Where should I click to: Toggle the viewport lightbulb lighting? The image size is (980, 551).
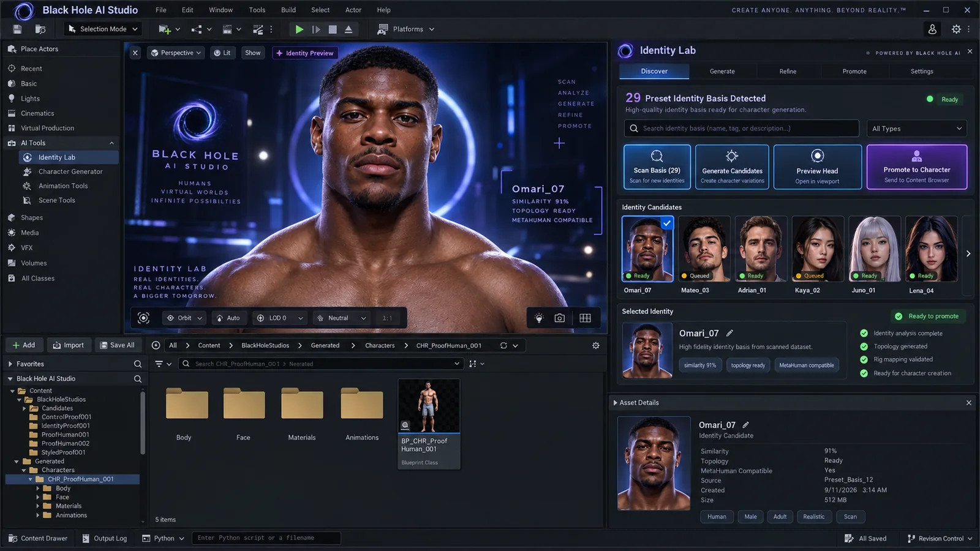click(538, 318)
